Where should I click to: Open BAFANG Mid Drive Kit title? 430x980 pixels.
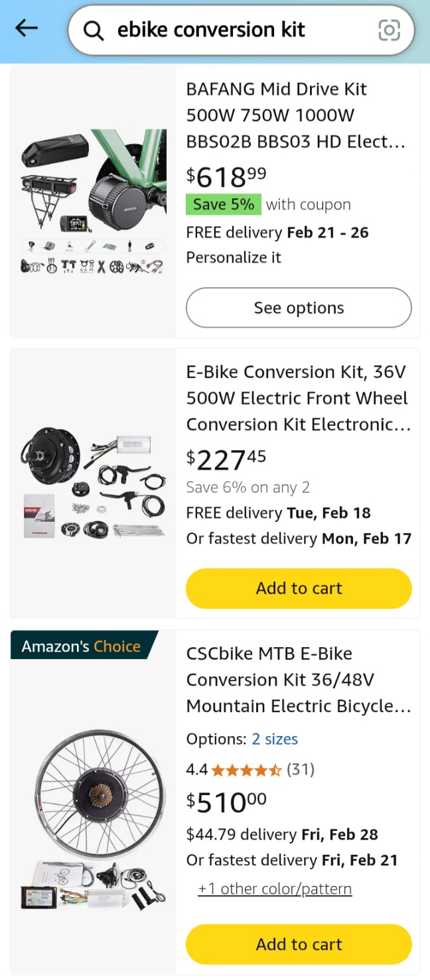296,115
